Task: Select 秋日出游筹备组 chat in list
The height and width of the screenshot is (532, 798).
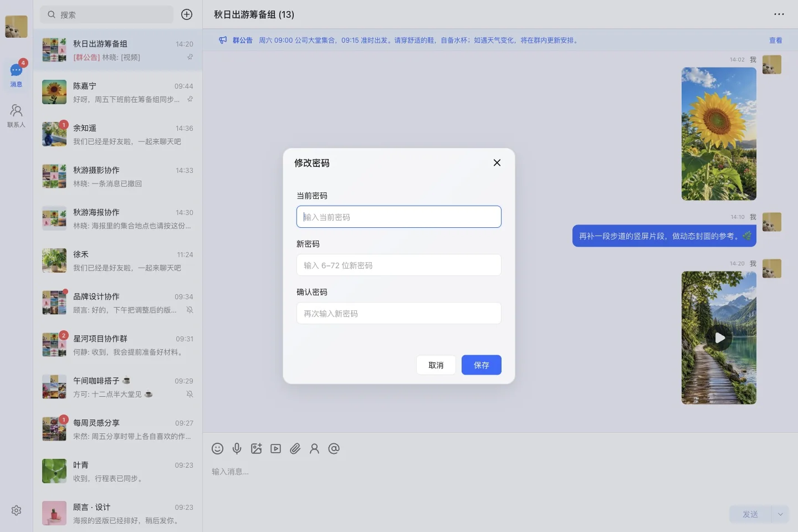Action: (x=117, y=50)
